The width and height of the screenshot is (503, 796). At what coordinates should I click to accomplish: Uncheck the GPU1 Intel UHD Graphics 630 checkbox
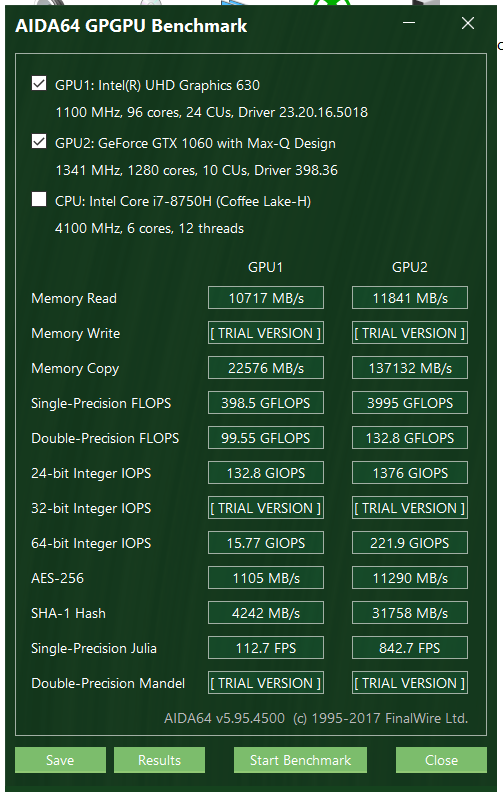(x=39, y=83)
